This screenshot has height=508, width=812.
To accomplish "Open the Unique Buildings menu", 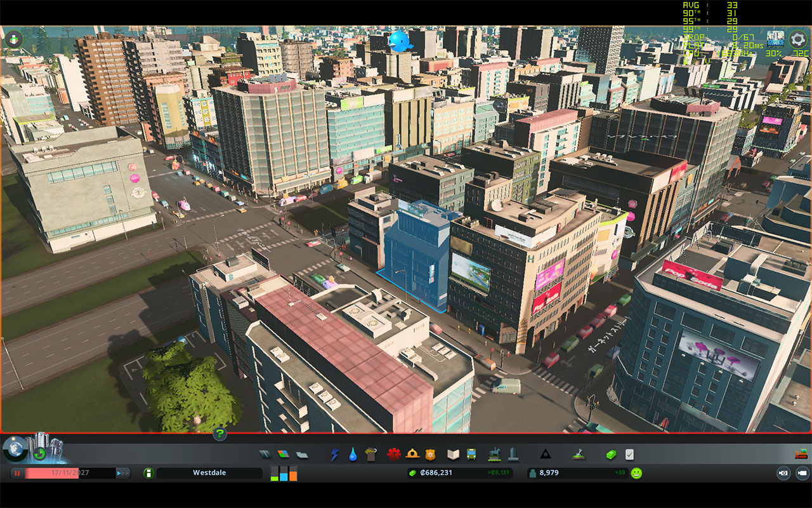I will [513, 454].
